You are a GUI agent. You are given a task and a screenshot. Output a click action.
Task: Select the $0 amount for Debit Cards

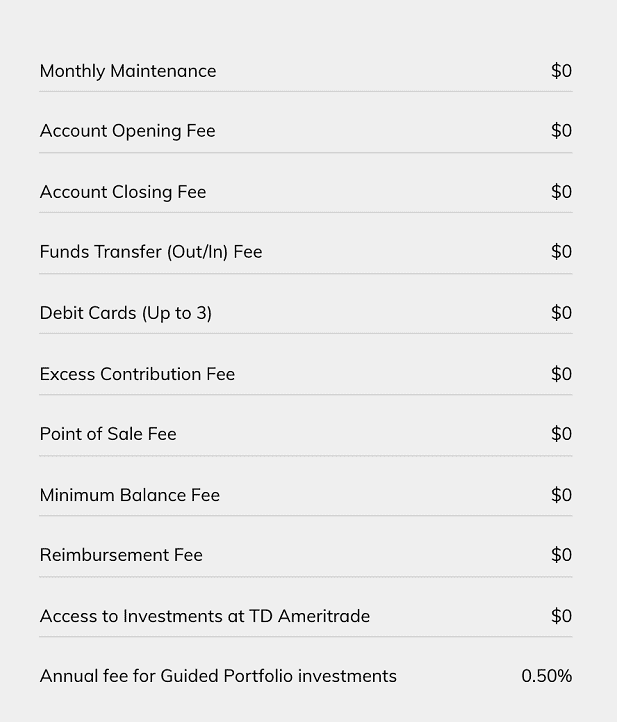[x=561, y=313]
